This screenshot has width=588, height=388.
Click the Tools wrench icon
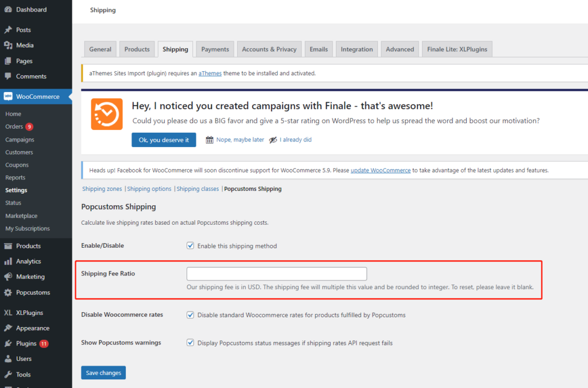(8, 374)
